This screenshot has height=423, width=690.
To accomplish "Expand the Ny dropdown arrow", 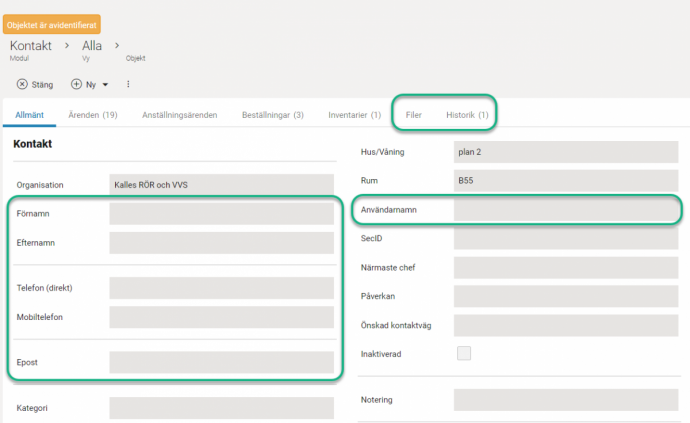I will tap(105, 84).
